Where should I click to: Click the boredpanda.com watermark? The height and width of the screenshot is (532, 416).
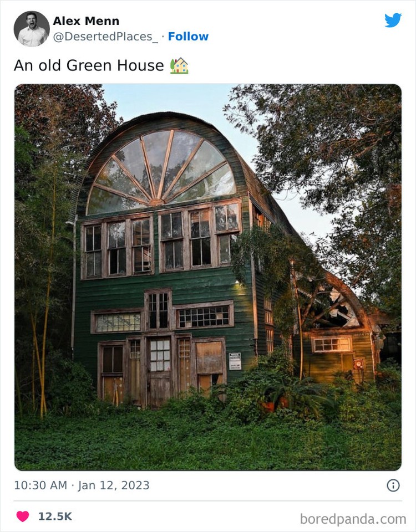(x=353, y=519)
